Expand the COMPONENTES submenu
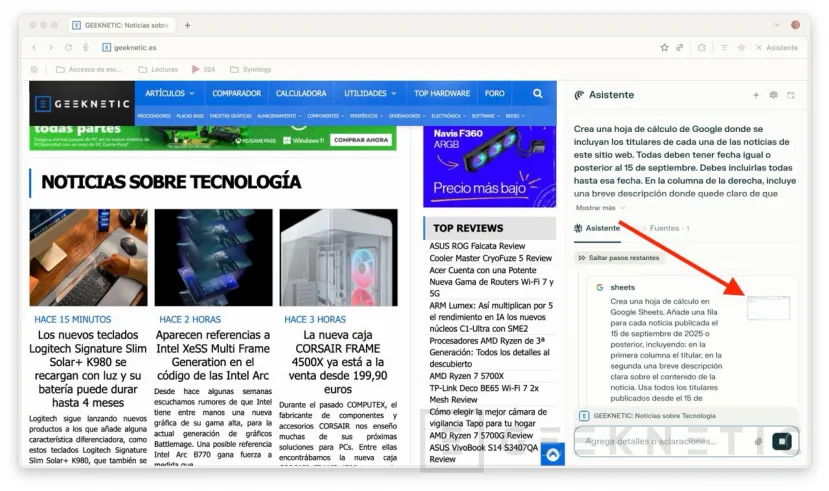 coord(325,116)
